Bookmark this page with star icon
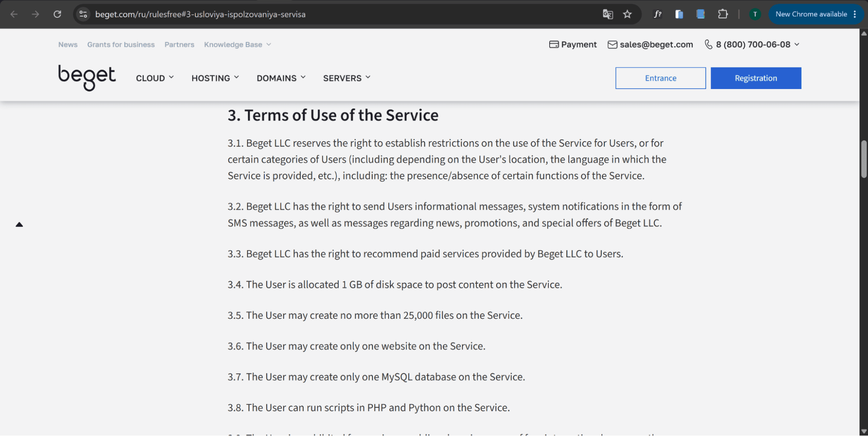The height and width of the screenshot is (436, 868). tap(627, 14)
